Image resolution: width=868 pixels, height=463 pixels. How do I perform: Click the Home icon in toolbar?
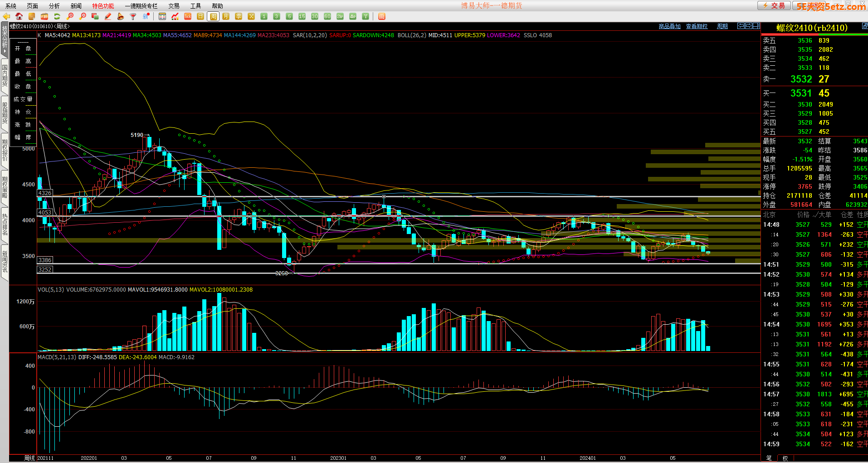(x=19, y=16)
